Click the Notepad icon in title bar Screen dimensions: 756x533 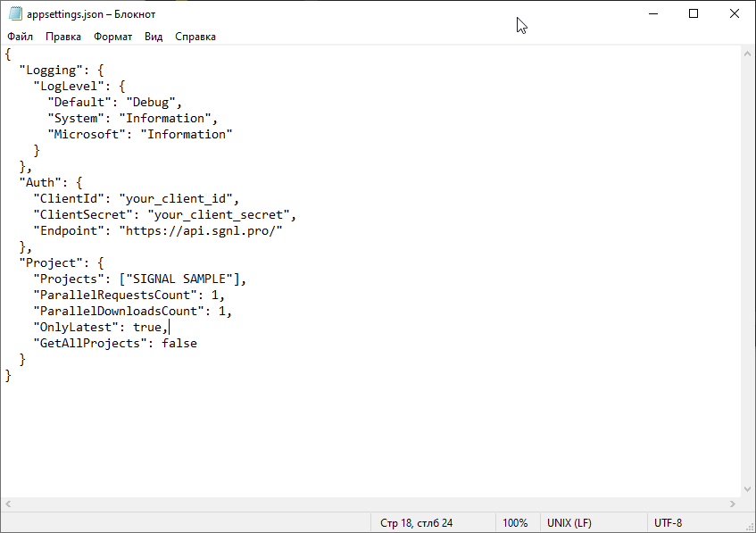(x=14, y=13)
